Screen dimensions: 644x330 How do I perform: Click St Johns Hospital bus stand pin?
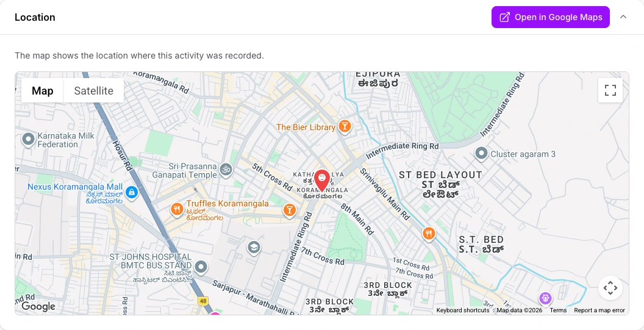coord(201,267)
